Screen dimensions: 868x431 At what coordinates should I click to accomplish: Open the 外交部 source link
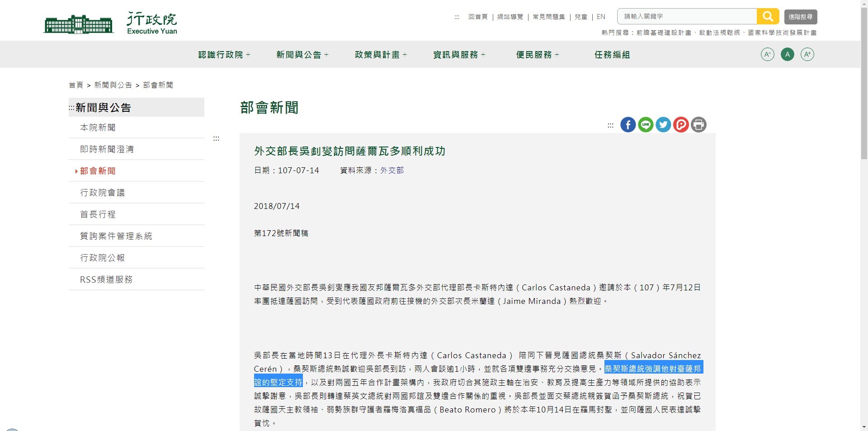[392, 171]
